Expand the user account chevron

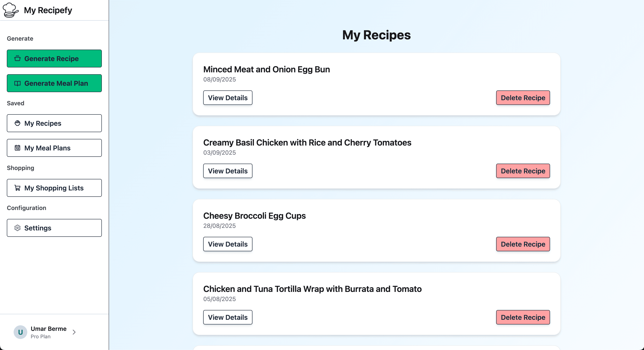point(74,332)
